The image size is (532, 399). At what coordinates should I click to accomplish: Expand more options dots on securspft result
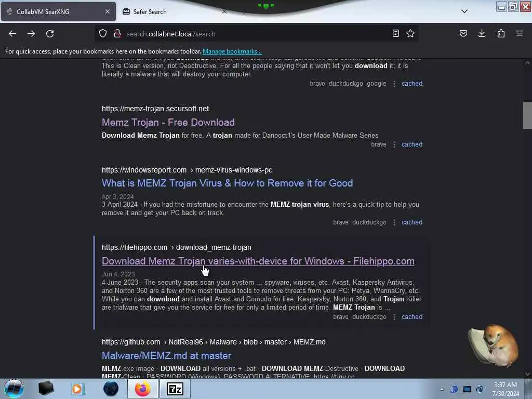[394, 144]
